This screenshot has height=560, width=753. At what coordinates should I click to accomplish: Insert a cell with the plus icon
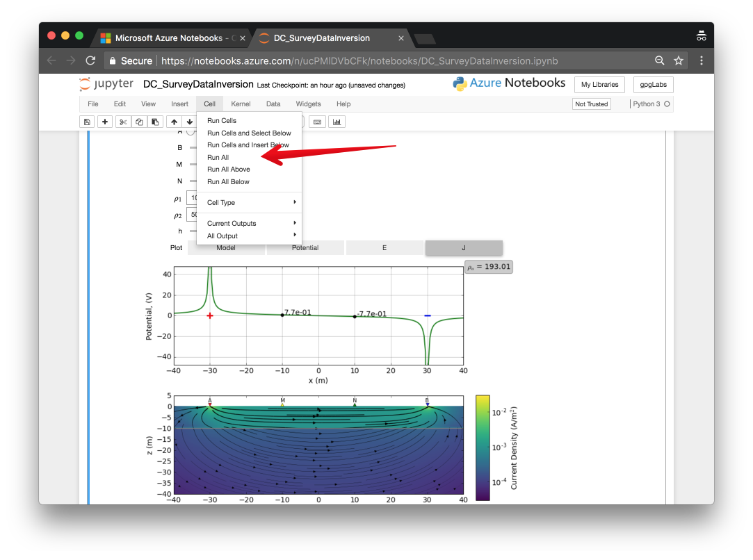[x=105, y=122]
